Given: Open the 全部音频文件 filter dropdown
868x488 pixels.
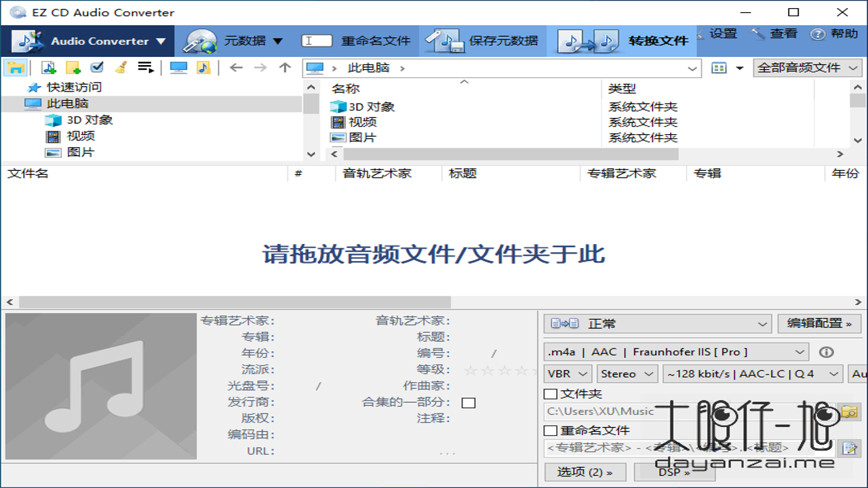Looking at the screenshot, I should click(807, 68).
